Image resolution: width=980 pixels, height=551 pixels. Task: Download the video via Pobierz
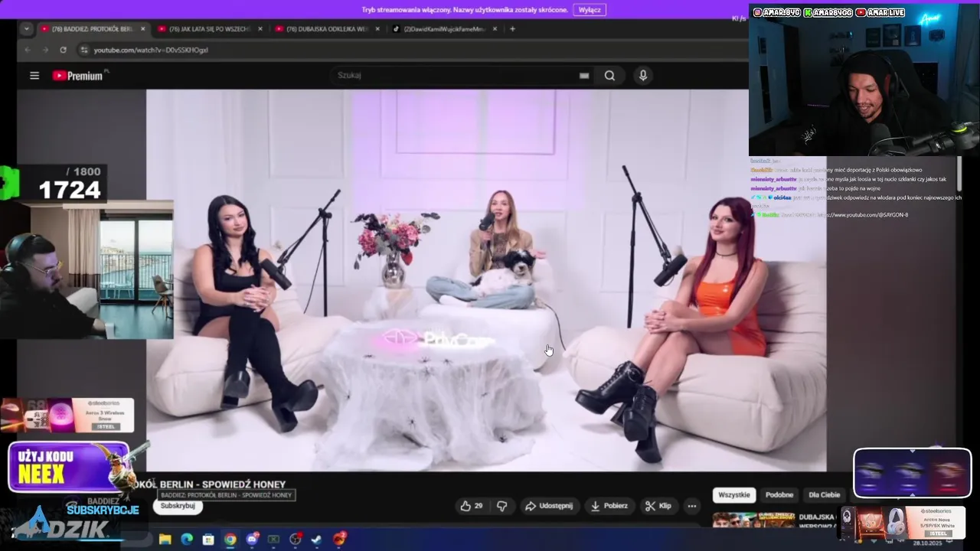[609, 506]
